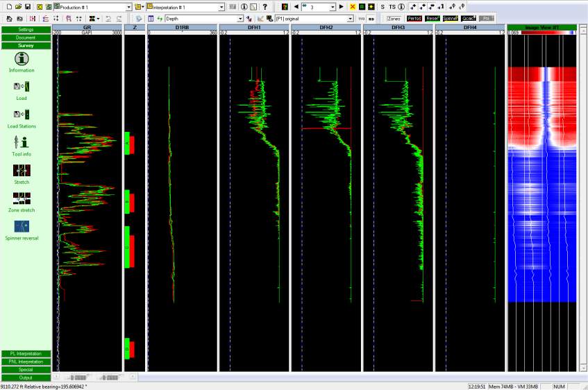Open the PNL Interpretation tab
The image size is (588, 390).
(26, 362)
